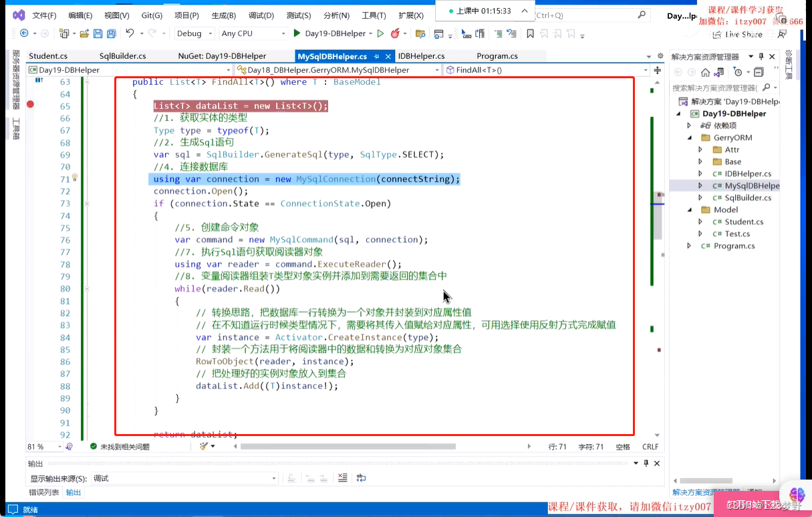Pin the Solution Explorer panel with the pushpin
Image resolution: width=812 pixels, height=517 pixels.
(761, 57)
